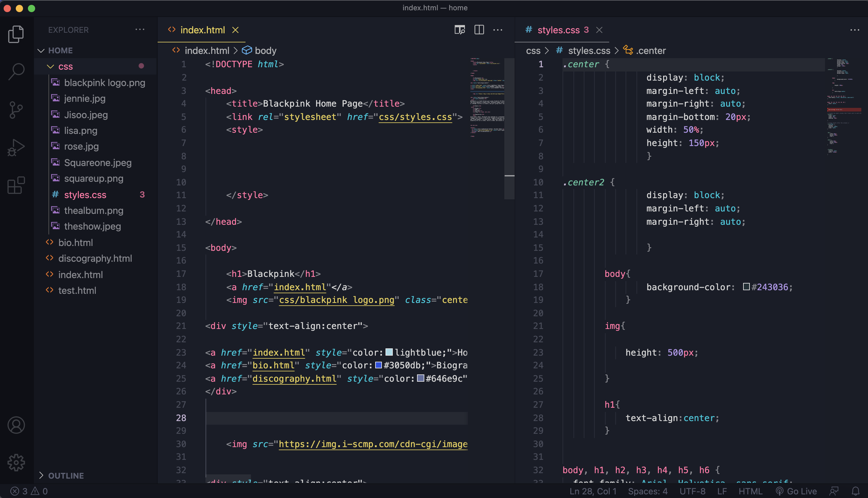Open Squareone.jpeg file
Screen dimensions: 868x498
pyautogui.click(x=98, y=162)
